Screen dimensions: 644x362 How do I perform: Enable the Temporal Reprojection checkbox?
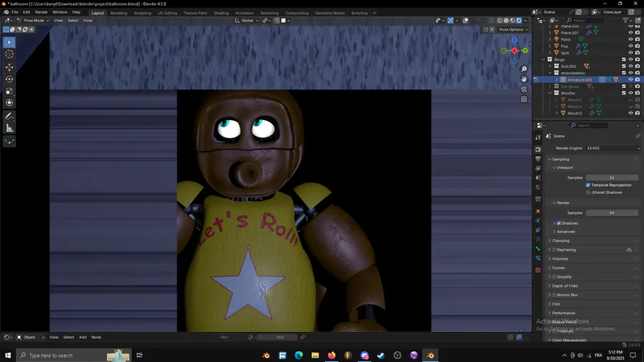588,185
